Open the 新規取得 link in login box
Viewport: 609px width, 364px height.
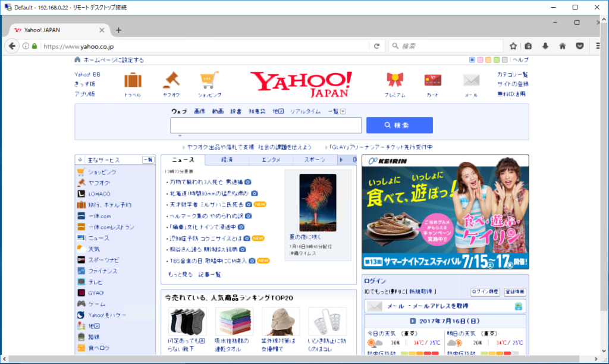[x=421, y=291]
